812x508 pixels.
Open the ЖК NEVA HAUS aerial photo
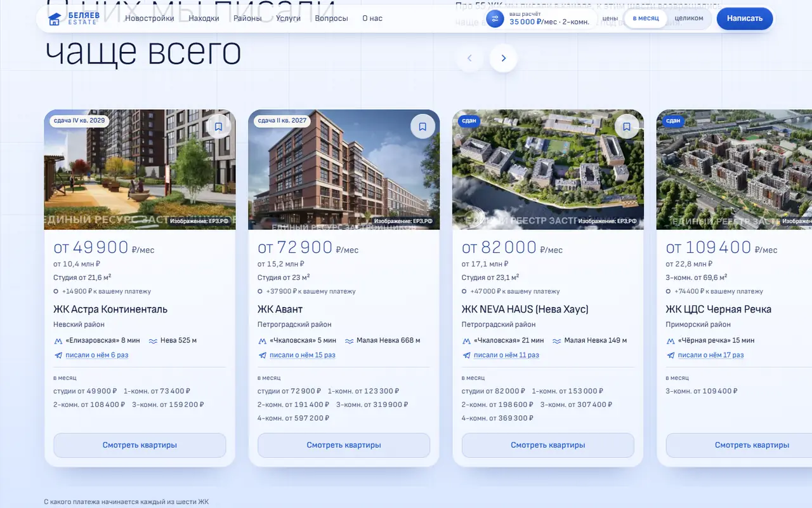pos(548,170)
